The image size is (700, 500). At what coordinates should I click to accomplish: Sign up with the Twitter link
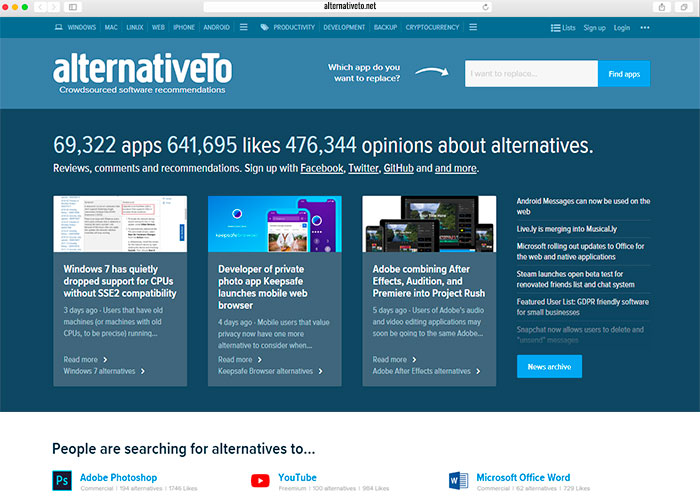363,168
